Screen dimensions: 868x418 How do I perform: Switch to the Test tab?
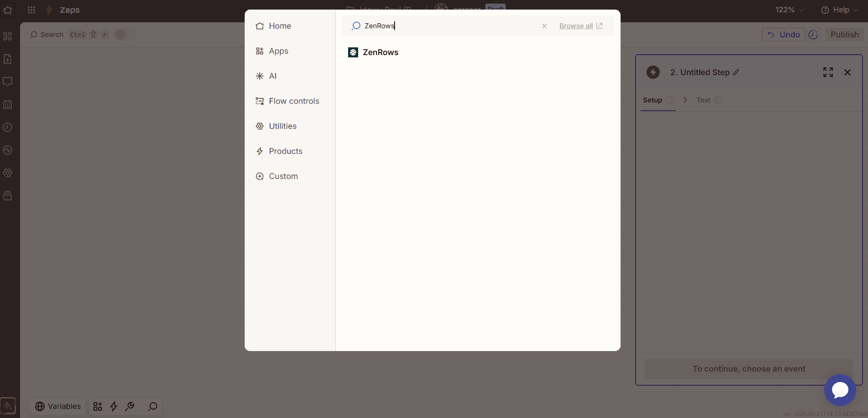tap(709, 100)
